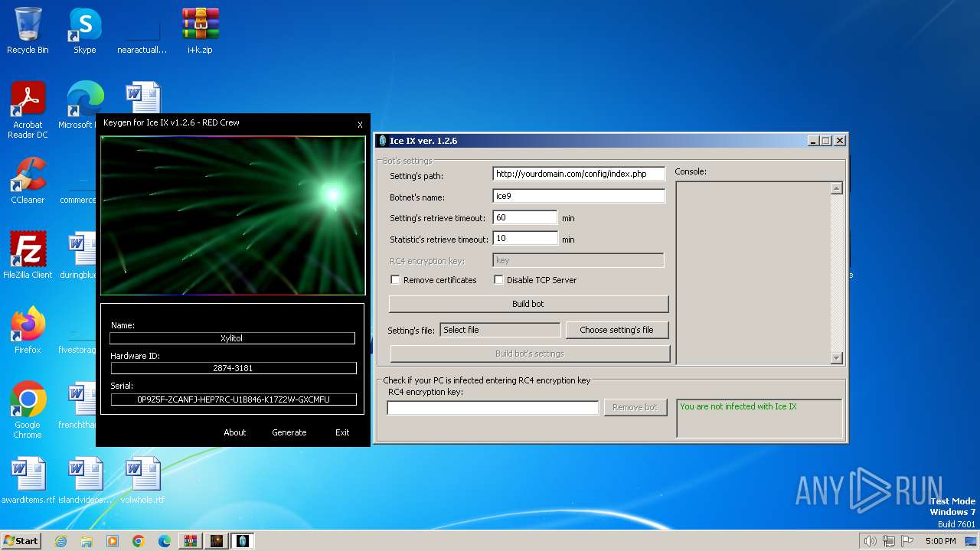Open File Explorer from the taskbar
Screen dimensions: 980x551
[87, 541]
